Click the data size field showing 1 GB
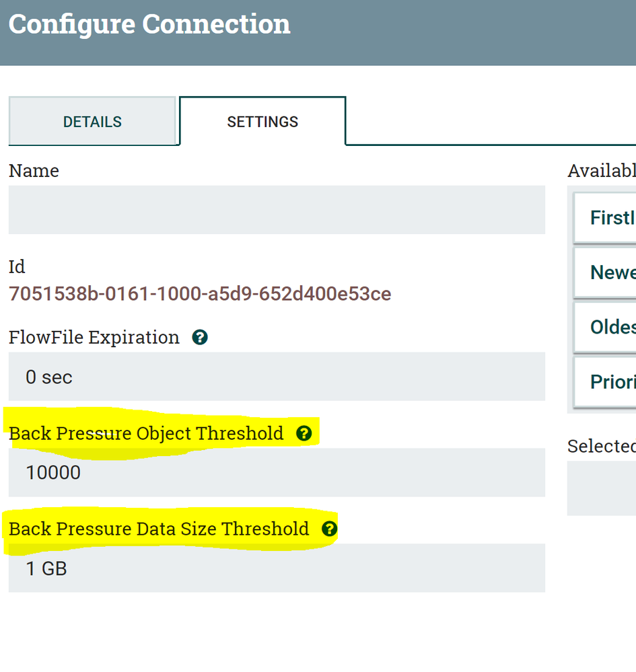This screenshot has width=636, height=672. point(277,568)
